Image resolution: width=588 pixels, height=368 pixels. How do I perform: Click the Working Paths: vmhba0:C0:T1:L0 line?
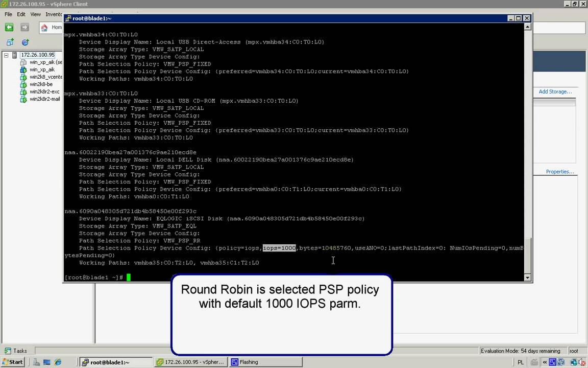(134, 196)
